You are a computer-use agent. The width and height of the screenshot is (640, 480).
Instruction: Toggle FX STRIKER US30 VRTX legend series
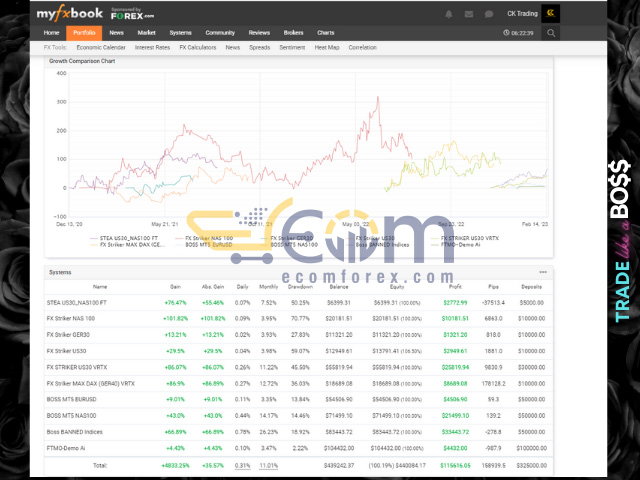tap(465, 238)
